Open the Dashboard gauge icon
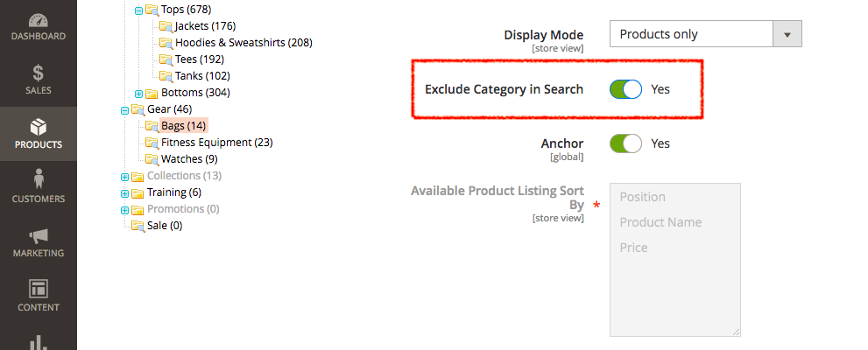Image resolution: width=868 pixels, height=350 pixels. 39,20
